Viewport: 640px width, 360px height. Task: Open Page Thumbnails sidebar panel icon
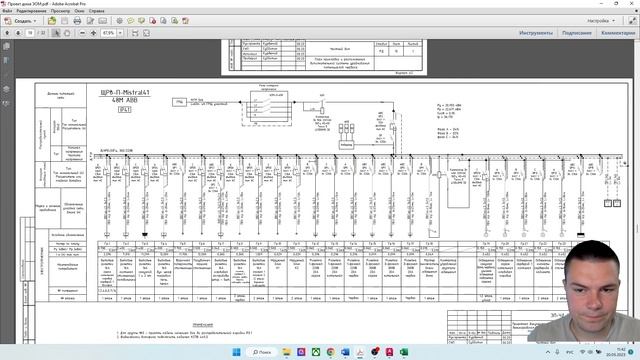[7, 46]
